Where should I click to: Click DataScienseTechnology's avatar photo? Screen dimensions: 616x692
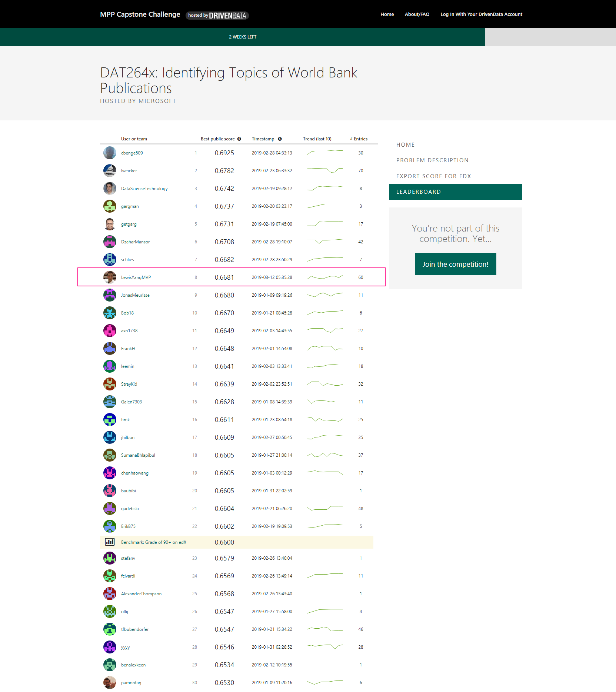(110, 188)
